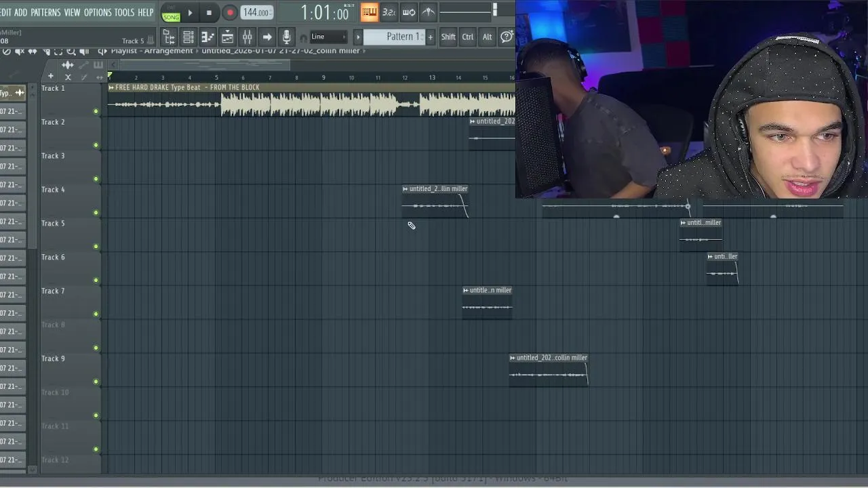Open the VIEW menu
Screen dimensions: 868x488
[x=72, y=12]
